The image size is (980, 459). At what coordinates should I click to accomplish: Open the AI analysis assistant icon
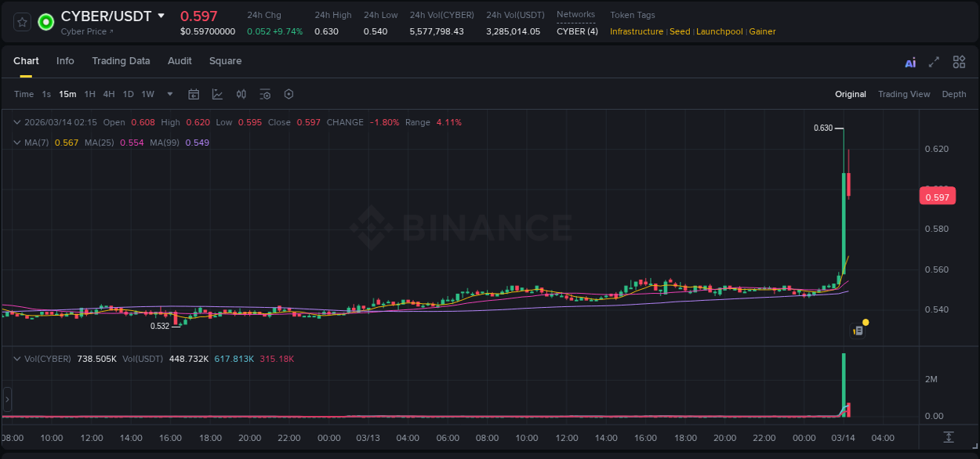click(x=910, y=61)
